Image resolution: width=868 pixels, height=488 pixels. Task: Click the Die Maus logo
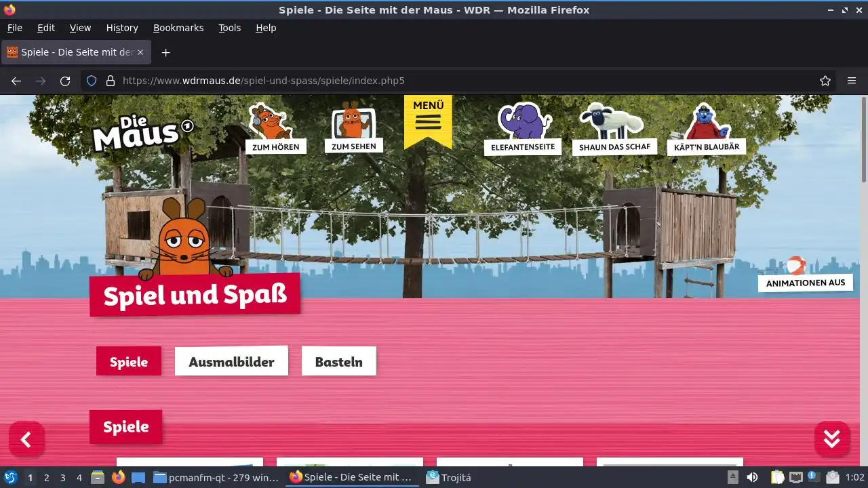coord(143,132)
